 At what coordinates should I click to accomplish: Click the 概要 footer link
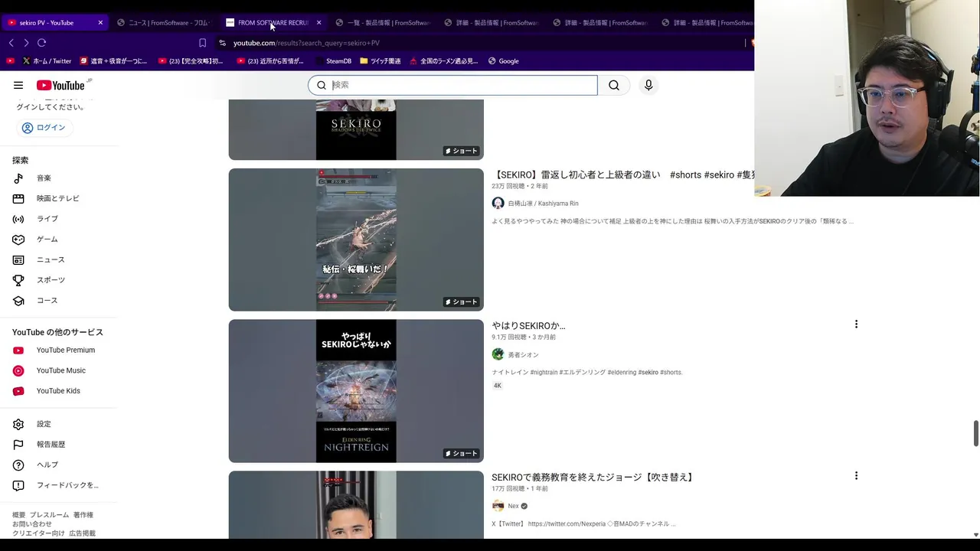[x=18, y=515]
